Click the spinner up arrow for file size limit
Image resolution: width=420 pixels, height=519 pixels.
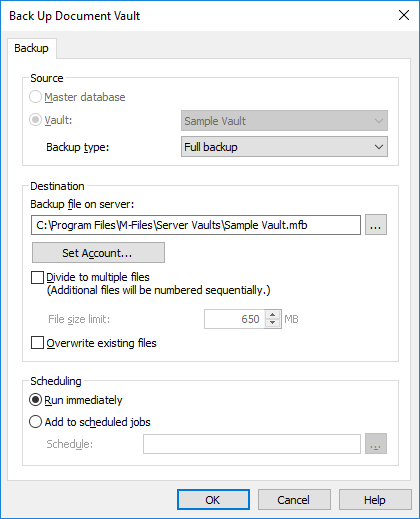[273, 315]
